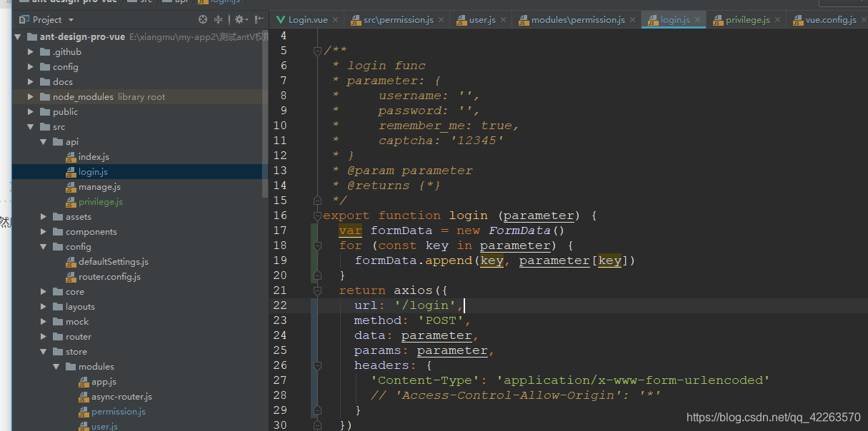Open async-router.js file
868x431 pixels.
pos(121,396)
